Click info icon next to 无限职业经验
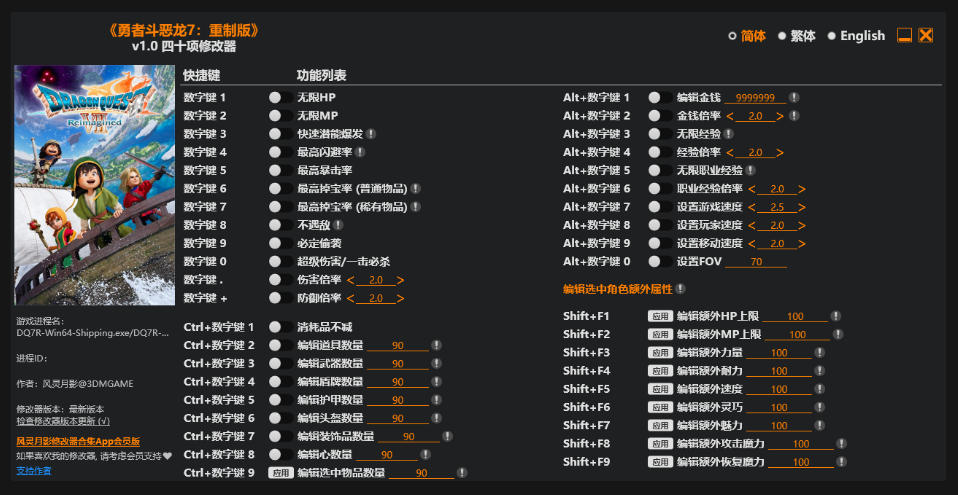This screenshot has height=495, width=958. click(x=750, y=170)
